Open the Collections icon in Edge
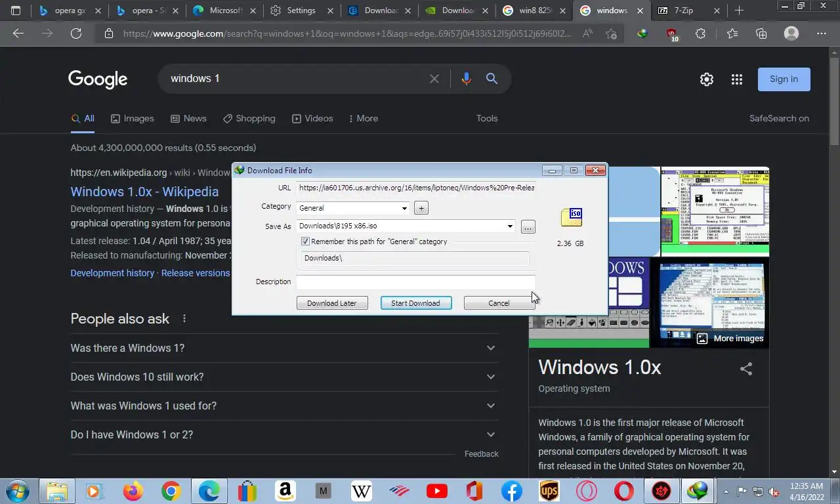 (761, 33)
